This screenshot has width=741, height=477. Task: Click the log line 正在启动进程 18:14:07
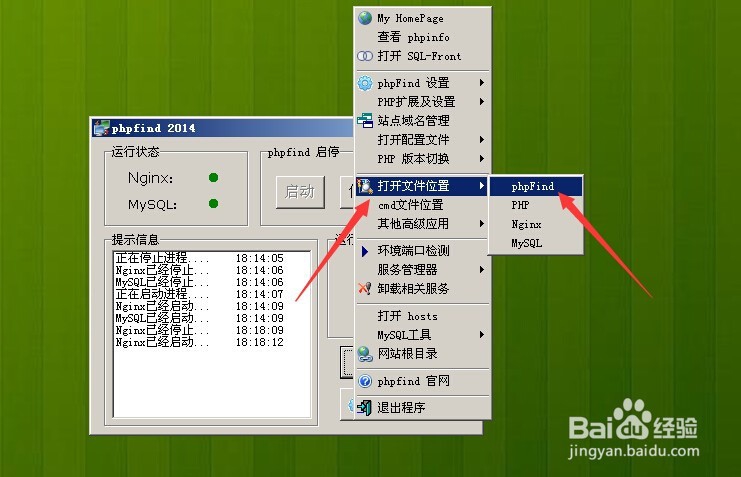click(199, 294)
